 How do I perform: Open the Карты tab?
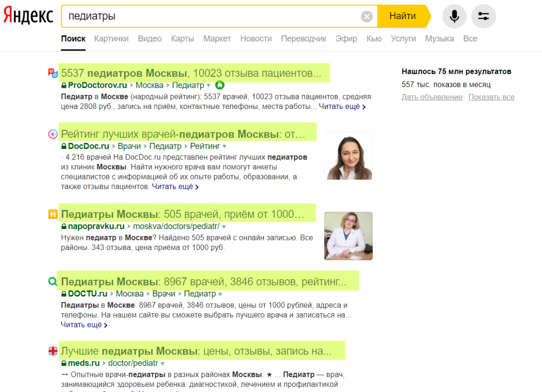(x=183, y=39)
